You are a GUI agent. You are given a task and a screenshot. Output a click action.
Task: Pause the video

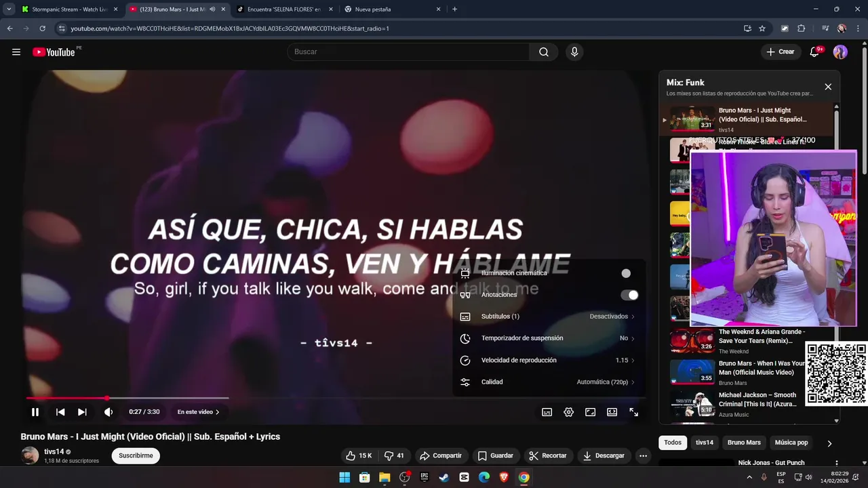click(x=35, y=412)
